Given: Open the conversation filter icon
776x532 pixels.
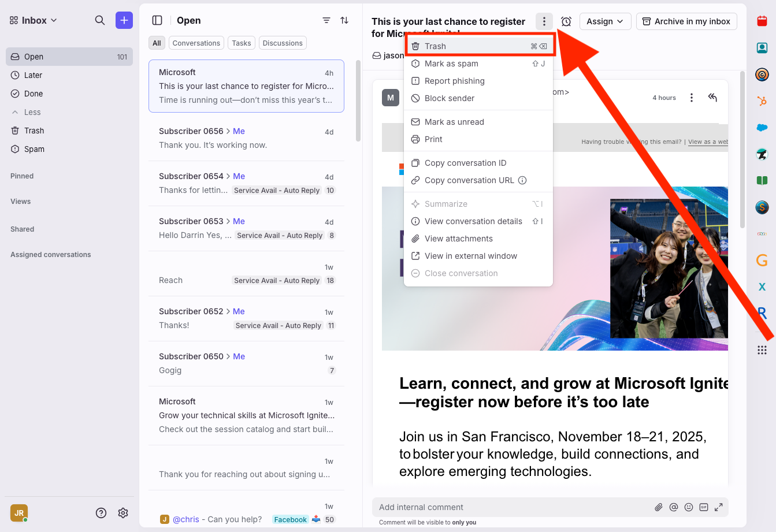Looking at the screenshot, I should (326, 20).
